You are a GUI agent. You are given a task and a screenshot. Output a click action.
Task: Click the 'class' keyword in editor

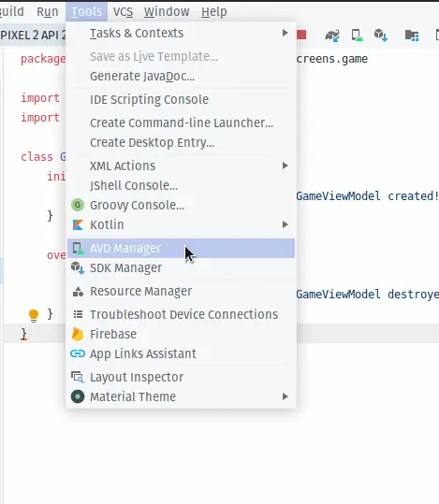coord(37,157)
